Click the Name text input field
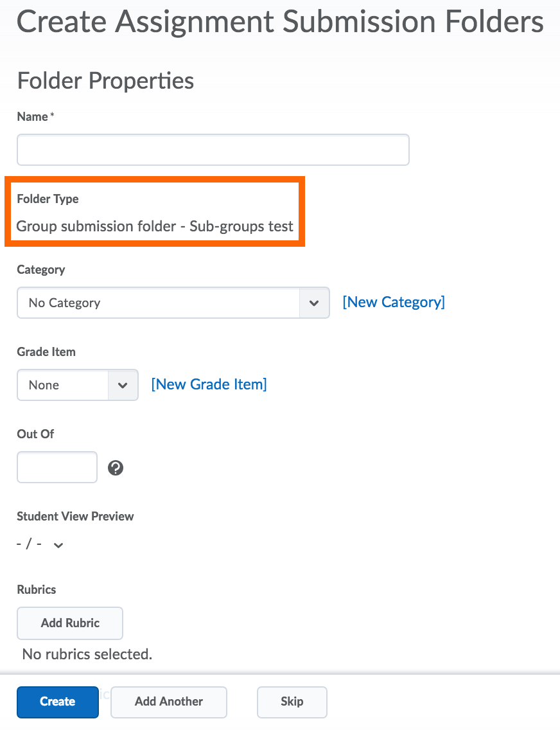Screen dimensions: 560x730 click(213, 150)
